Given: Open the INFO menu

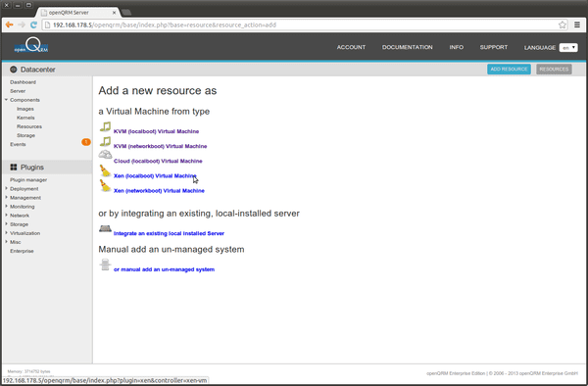Looking at the screenshot, I should pos(457,47).
